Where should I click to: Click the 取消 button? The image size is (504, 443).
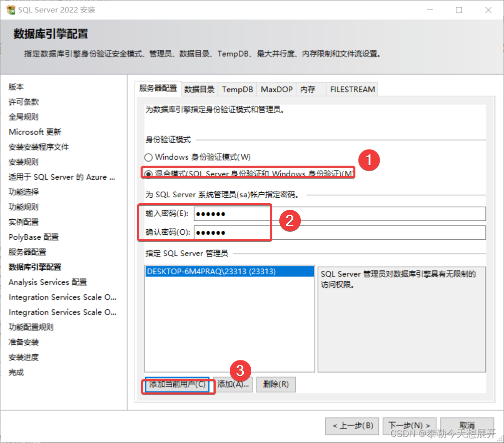pos(467,426)
